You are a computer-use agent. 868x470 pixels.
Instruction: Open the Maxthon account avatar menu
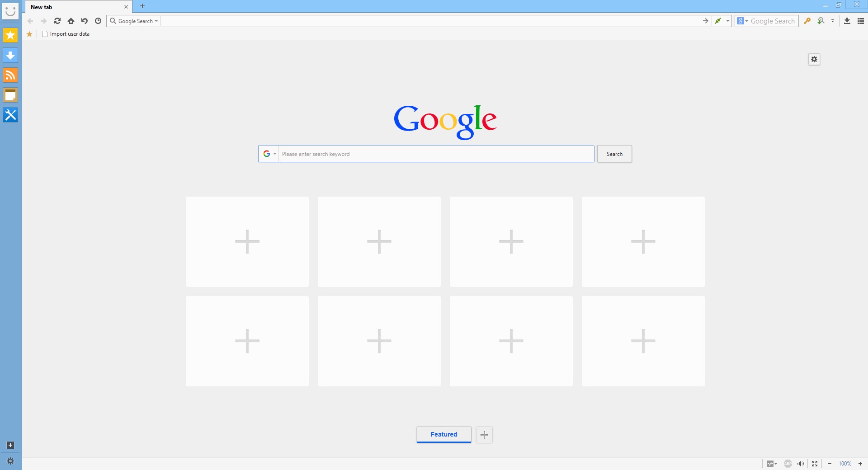[x=10, y=11]
